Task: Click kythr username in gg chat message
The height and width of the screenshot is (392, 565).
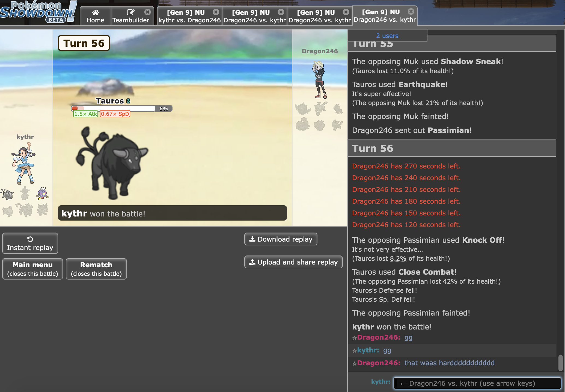Action: click(x=368, y=350)
